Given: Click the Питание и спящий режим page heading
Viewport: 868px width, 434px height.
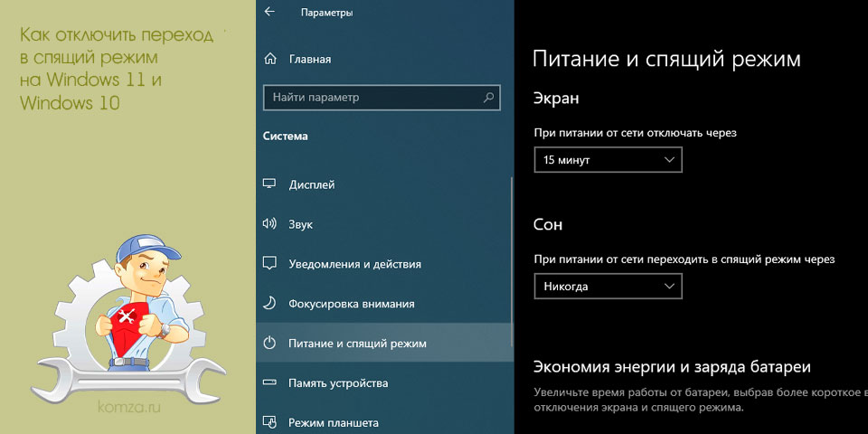Looking at the screenshot, I should tap(666, 59).
